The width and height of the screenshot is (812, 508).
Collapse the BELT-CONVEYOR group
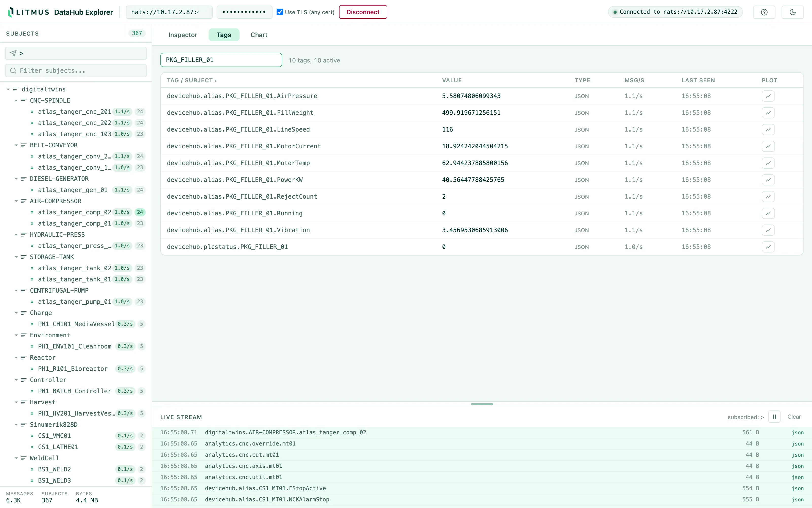[16, 145]
